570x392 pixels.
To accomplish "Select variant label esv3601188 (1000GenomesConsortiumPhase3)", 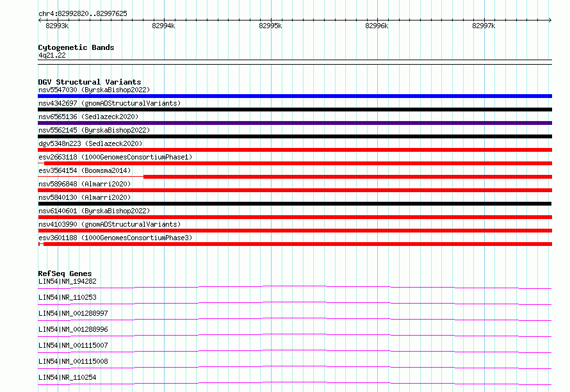I will (x=115, y=238).
